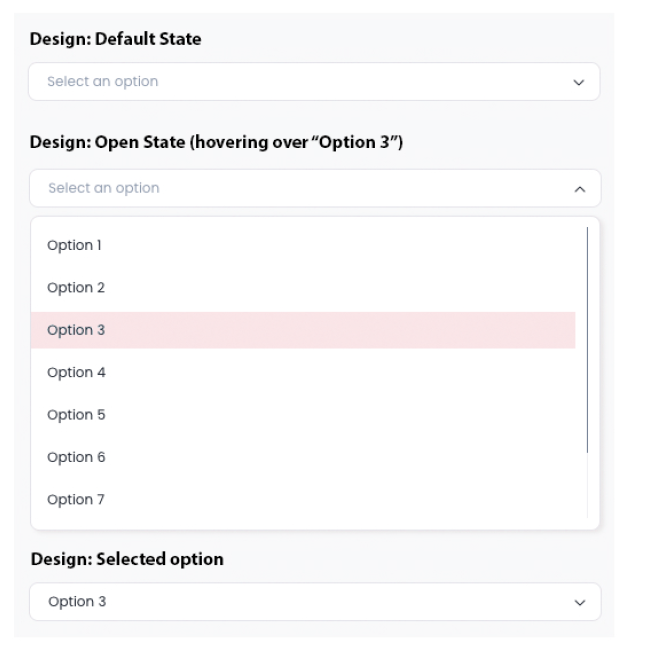Screen dimensions: 648x654
Task: Click the Design: Selected option heading
Action: (x=127, y=559)
